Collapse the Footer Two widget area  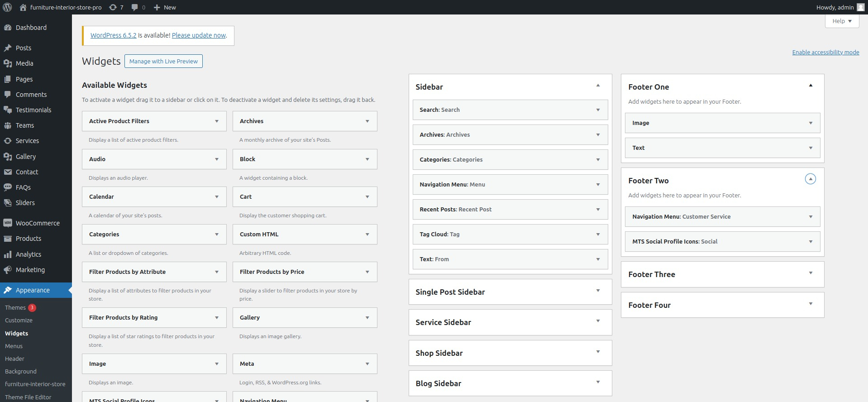coord(811,179)
